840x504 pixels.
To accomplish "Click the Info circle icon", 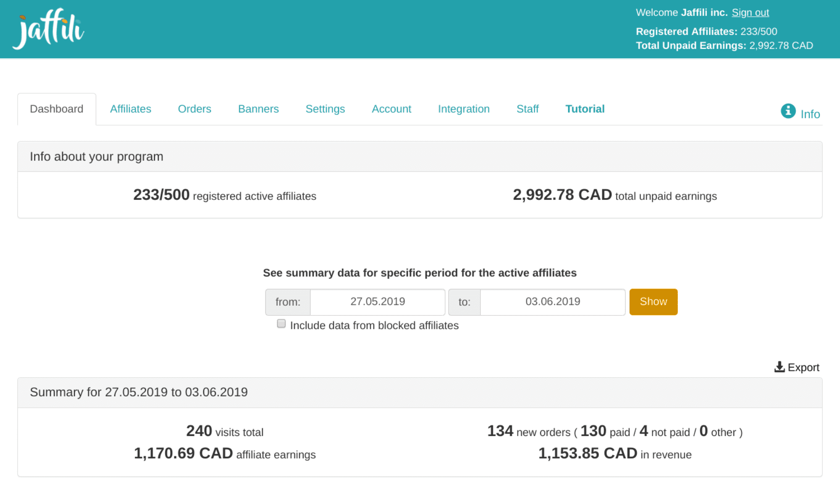I will (x=788, y=111).
